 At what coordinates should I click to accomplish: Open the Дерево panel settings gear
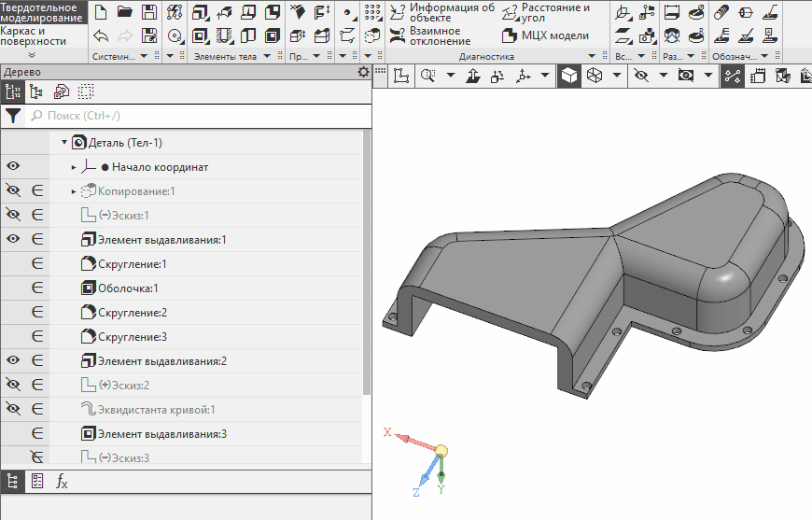pos(363,72)
